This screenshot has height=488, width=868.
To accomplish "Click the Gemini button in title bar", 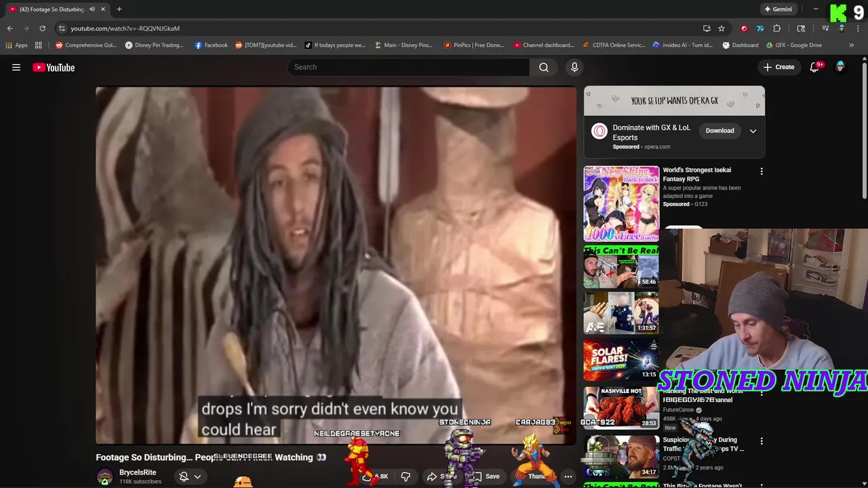I will 778,9.
